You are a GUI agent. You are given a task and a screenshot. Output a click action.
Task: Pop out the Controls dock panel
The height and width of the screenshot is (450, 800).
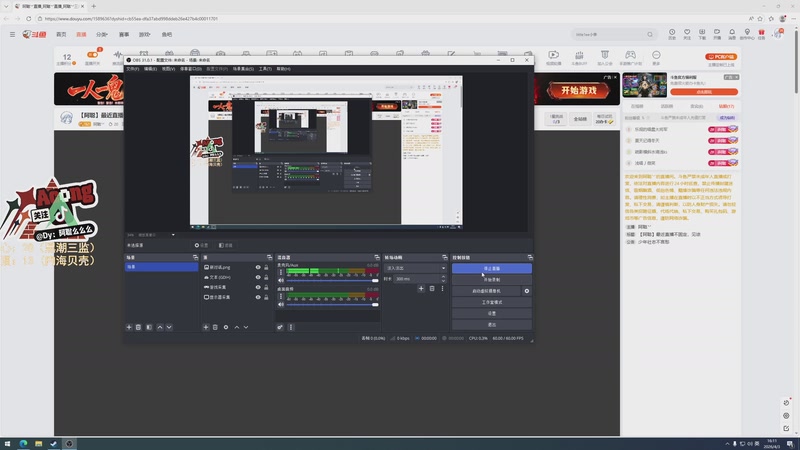coord(530,257)
